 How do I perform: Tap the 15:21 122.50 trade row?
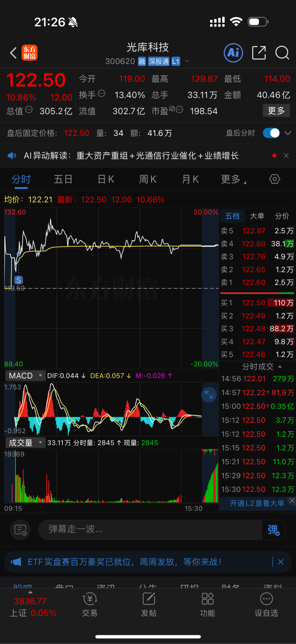tap(257, 462)
